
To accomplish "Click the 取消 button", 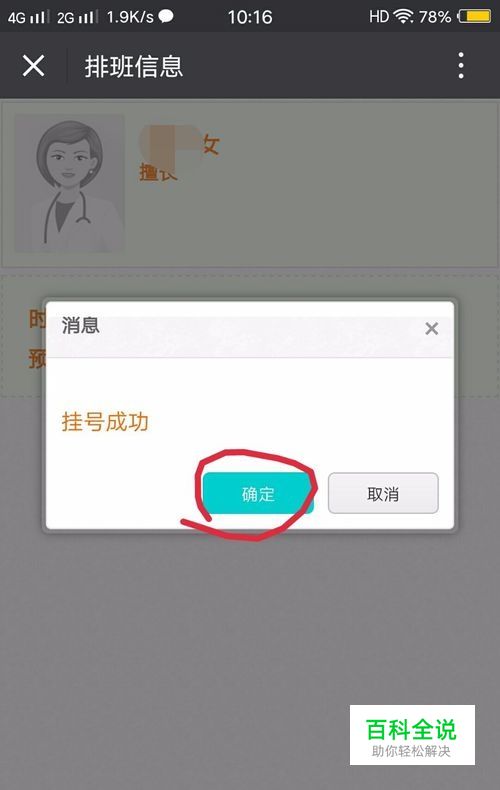I will tap(383, 493).
